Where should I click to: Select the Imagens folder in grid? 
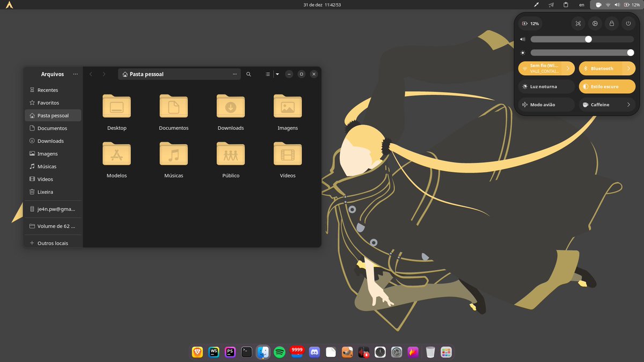[288, 112]
